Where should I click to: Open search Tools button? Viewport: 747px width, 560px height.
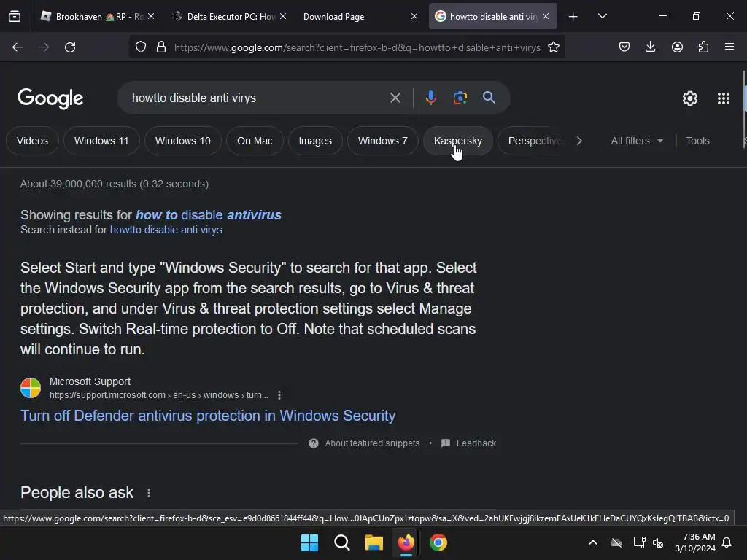697,141
